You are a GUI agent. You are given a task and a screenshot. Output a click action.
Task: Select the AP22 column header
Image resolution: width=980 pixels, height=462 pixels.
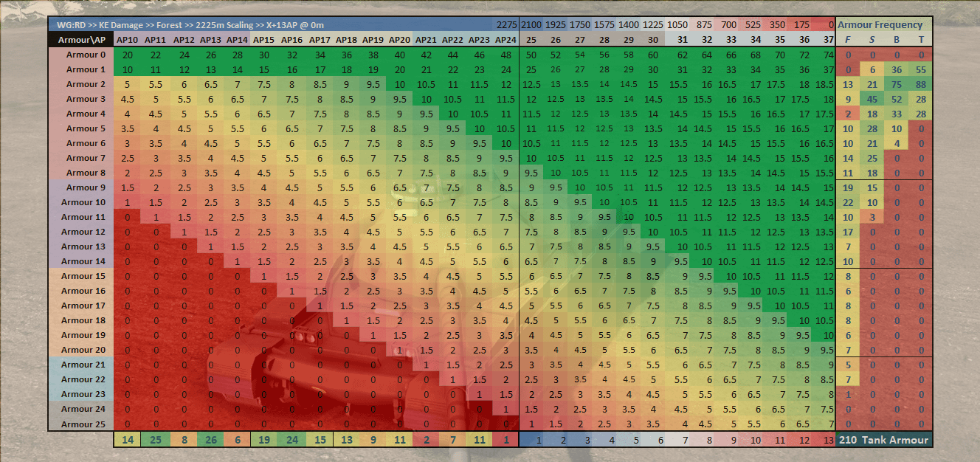tap(452, 39)
